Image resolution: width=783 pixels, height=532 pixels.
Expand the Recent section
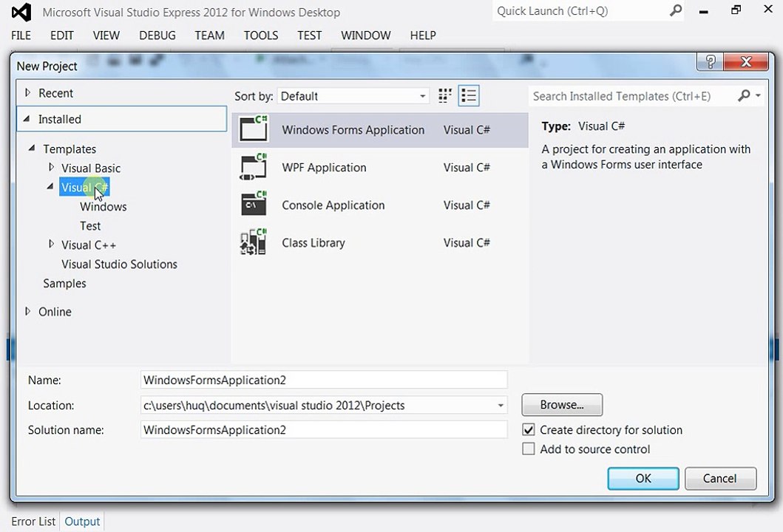click(x=27, y=93)
